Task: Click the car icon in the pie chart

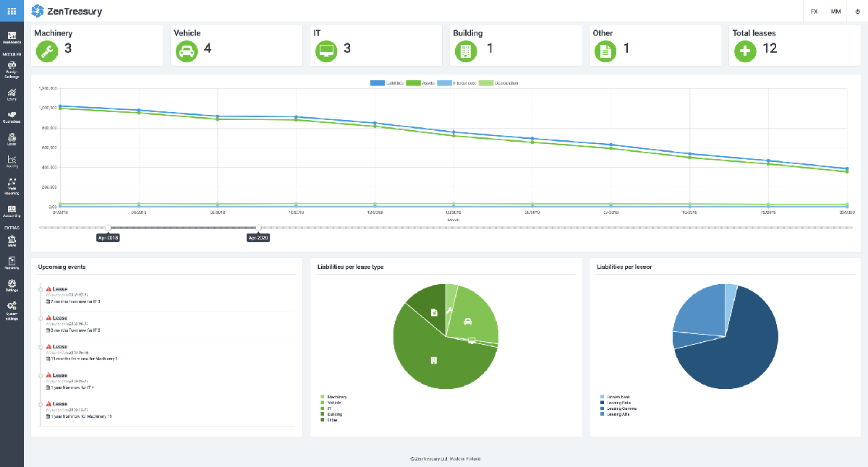Action: tap(468, 320)
